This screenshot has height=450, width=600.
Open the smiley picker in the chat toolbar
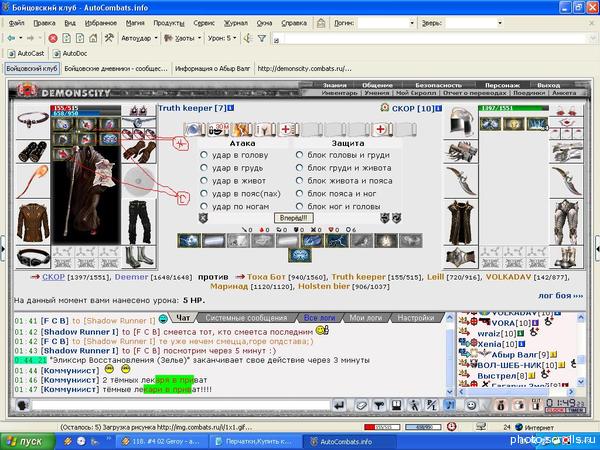coord(471,405)
